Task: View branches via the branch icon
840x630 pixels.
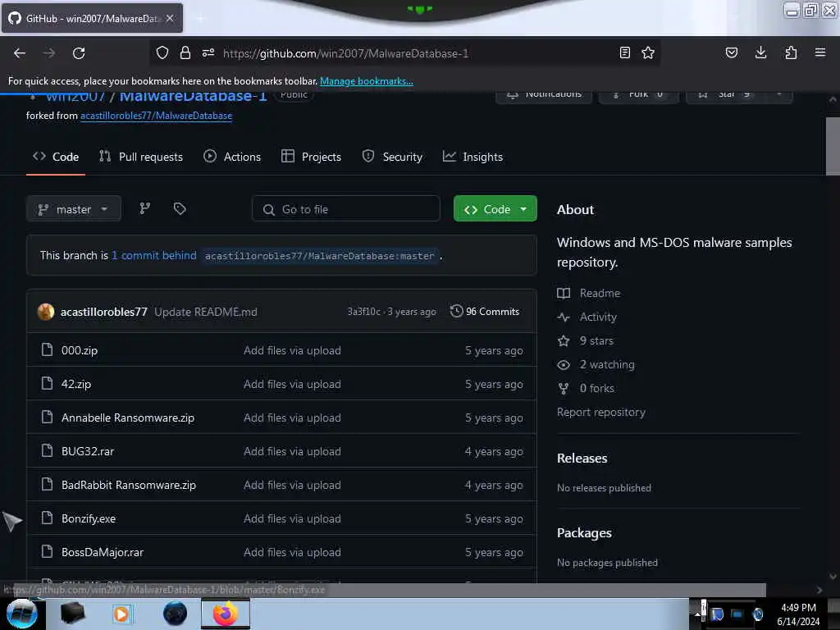Action: 144,208
